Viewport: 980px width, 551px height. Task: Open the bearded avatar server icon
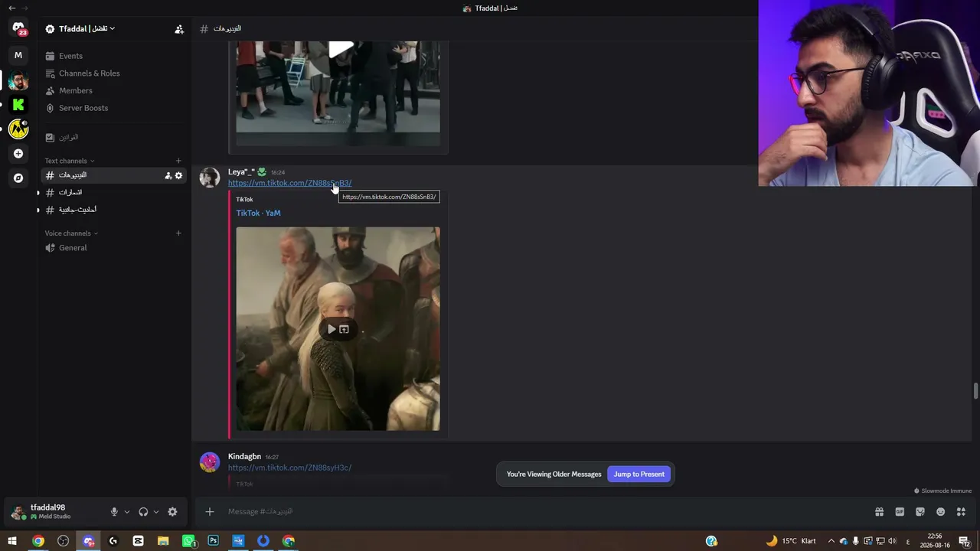(18, 80)
